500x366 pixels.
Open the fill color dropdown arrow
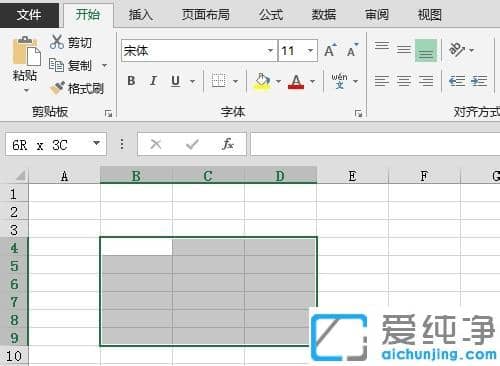(279, 81)
